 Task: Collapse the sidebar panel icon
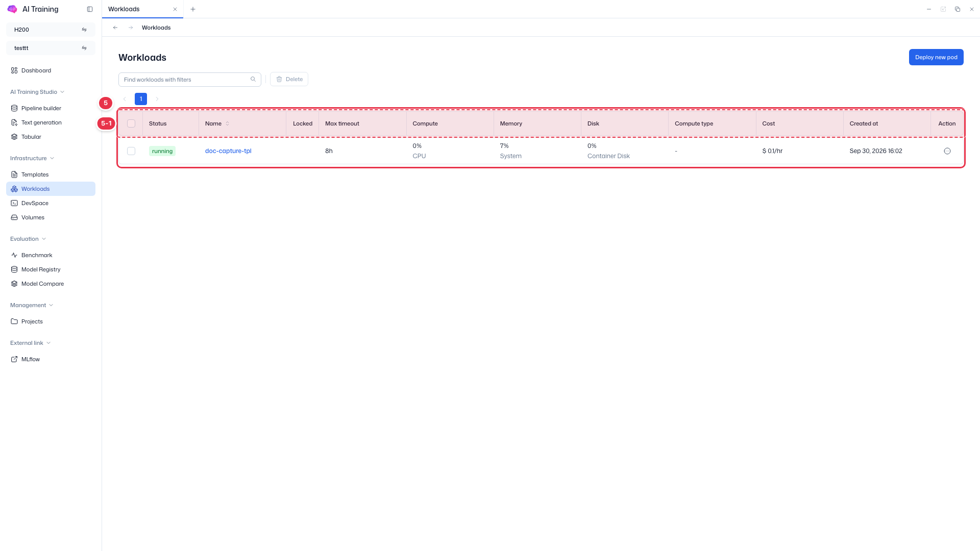90,9
